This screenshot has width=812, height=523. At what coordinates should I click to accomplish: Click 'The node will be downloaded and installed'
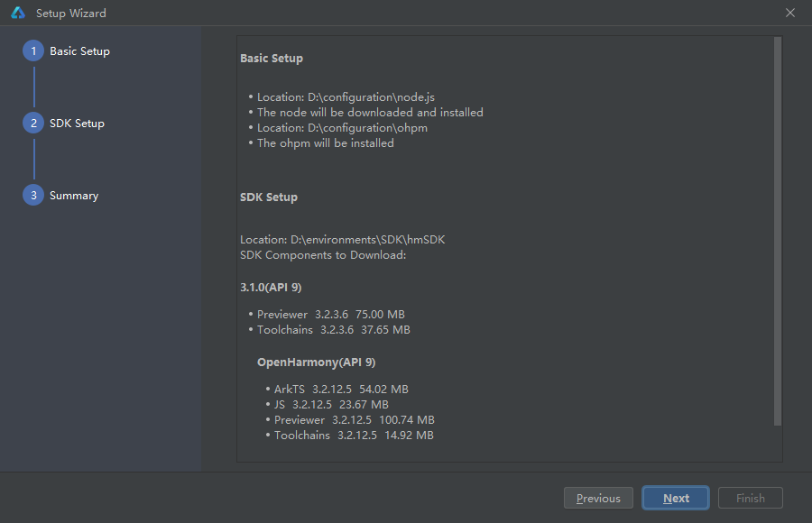(370, 113)
